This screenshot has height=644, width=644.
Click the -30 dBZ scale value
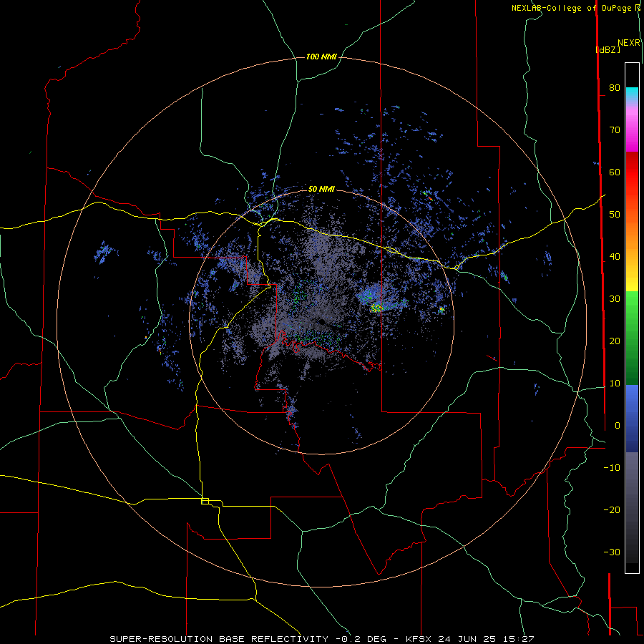tap(612, 552)
